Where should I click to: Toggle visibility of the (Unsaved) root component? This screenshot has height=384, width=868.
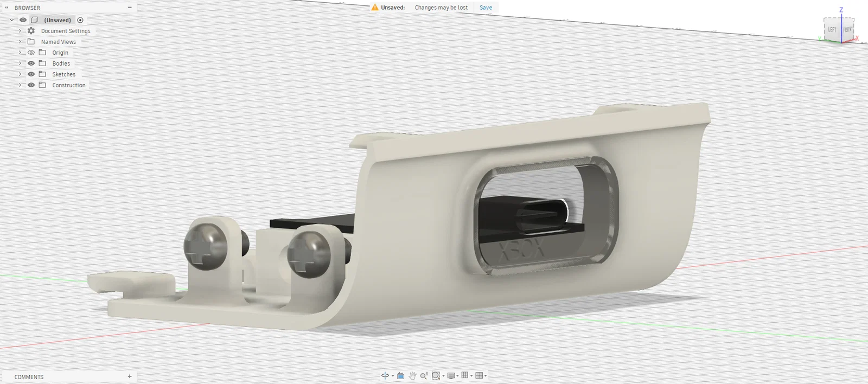click(x=23, y=20)
